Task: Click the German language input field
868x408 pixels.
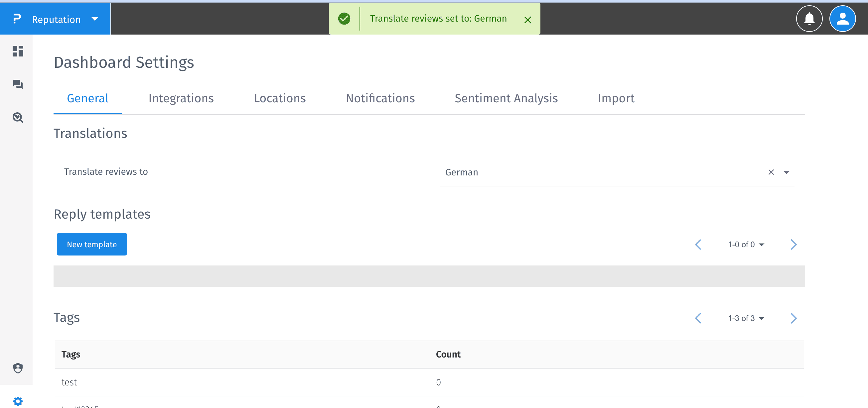Action: 600,172
